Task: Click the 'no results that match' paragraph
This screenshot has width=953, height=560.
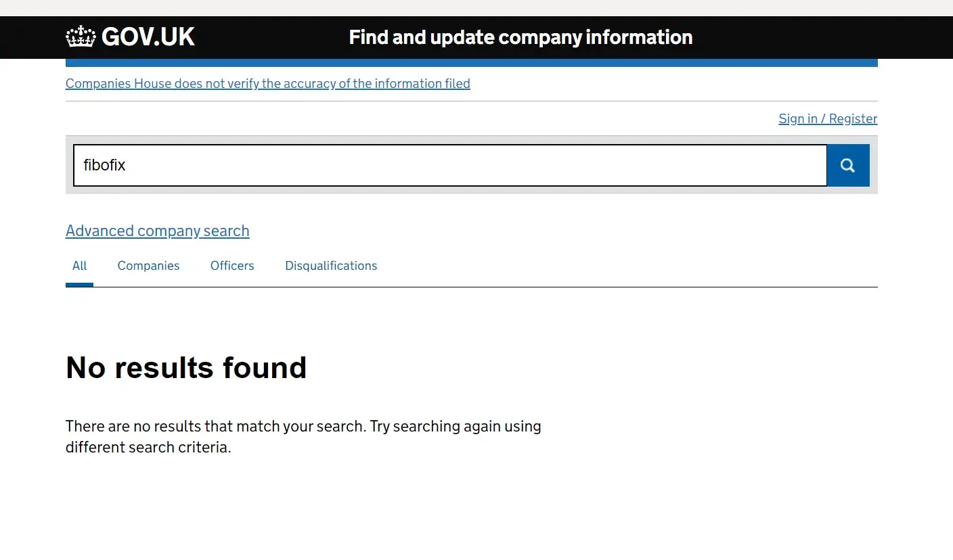Action: pyautogui.click(x=303, y=437)
